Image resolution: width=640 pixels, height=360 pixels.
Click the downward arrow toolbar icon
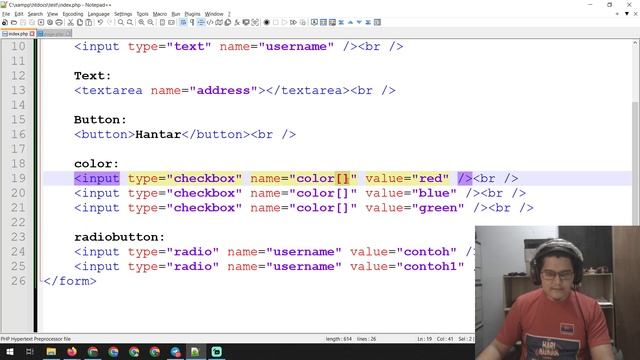[x=359, y=22]
